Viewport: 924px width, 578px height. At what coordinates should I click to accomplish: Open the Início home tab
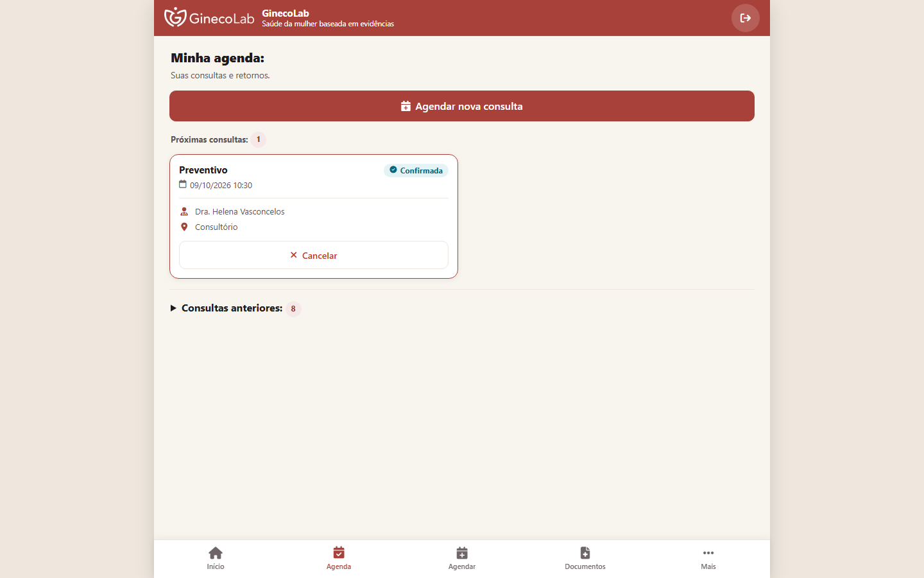click(216, 558)
